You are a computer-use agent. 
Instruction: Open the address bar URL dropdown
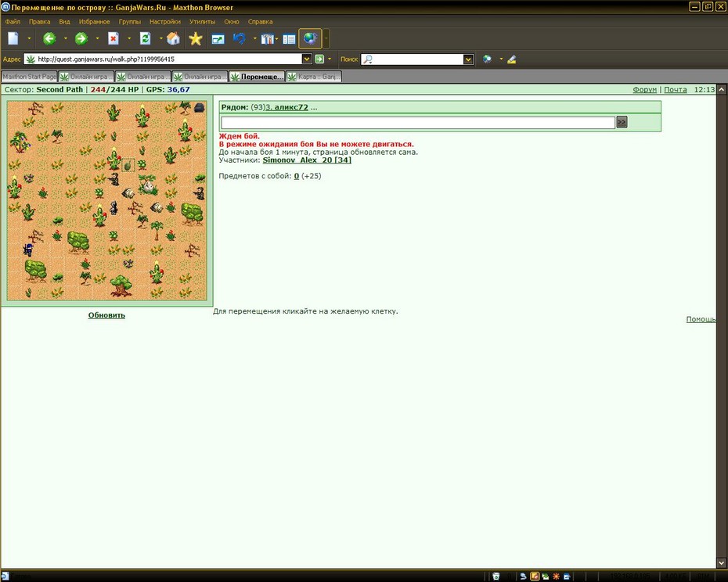click(306, 59)
